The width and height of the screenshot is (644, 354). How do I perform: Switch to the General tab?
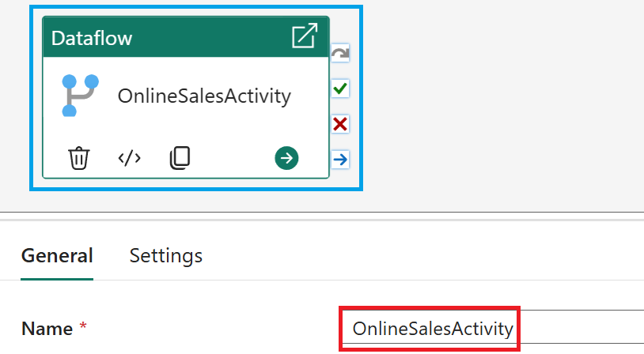click(57, 256)
